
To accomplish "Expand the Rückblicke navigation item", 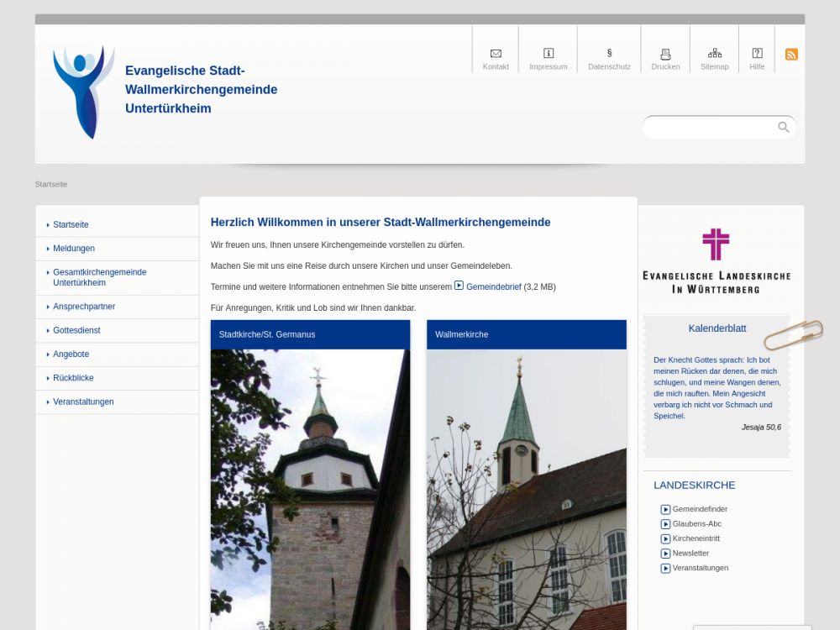I will (73, 378).
